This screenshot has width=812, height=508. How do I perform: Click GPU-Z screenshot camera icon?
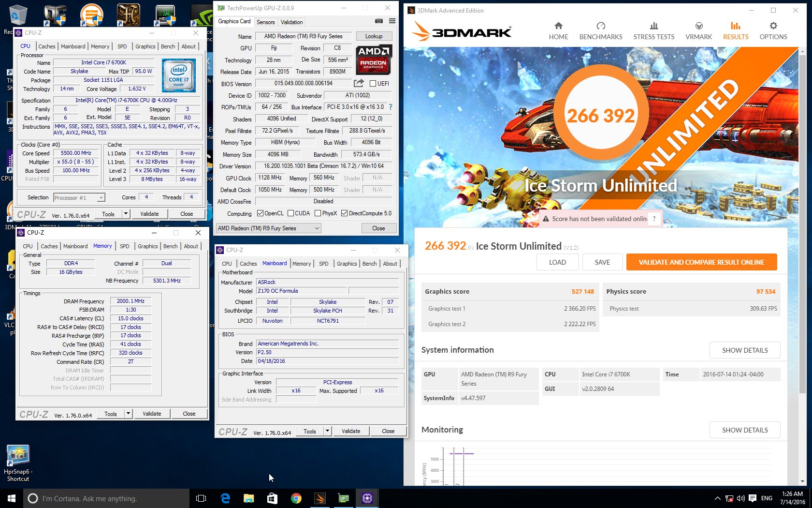click(379, 21)
